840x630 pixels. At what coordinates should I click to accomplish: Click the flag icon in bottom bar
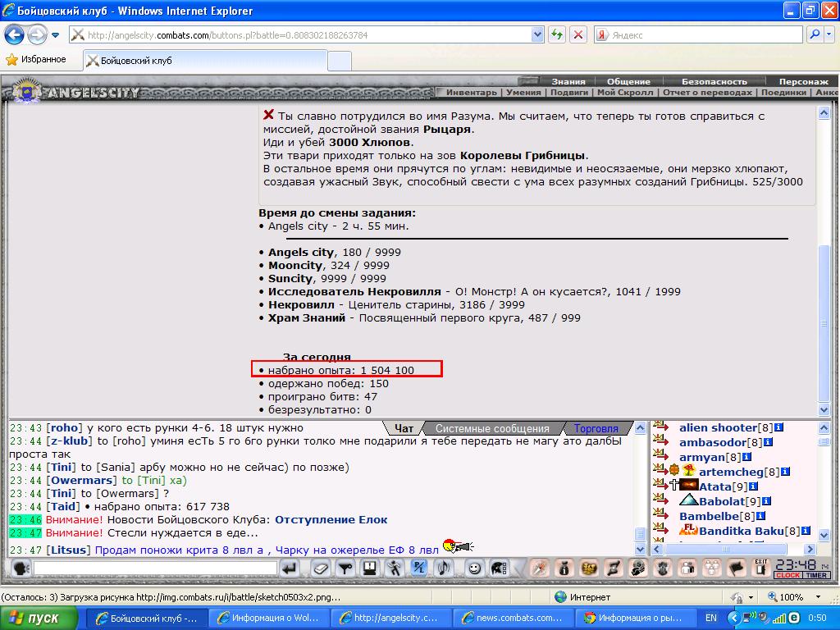[737, 568]
